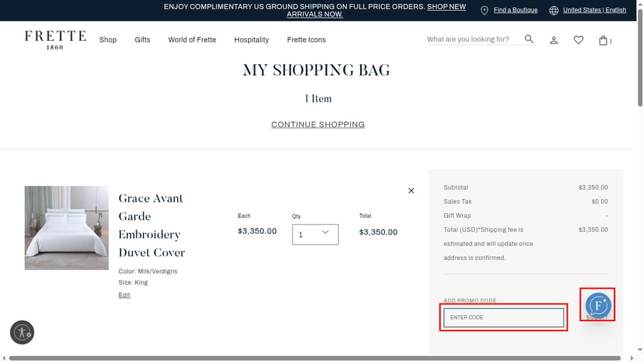Image resolution: width=644 pixels, height=362 pixels.
Task: Open World of Frette menu
Action: pyautogui.click(x=192, y=40)
